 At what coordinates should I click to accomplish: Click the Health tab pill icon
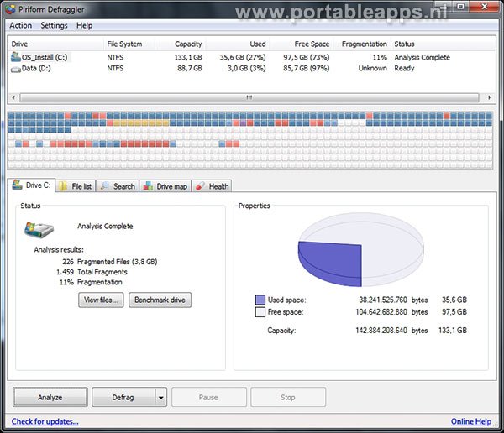coord(201,186)
